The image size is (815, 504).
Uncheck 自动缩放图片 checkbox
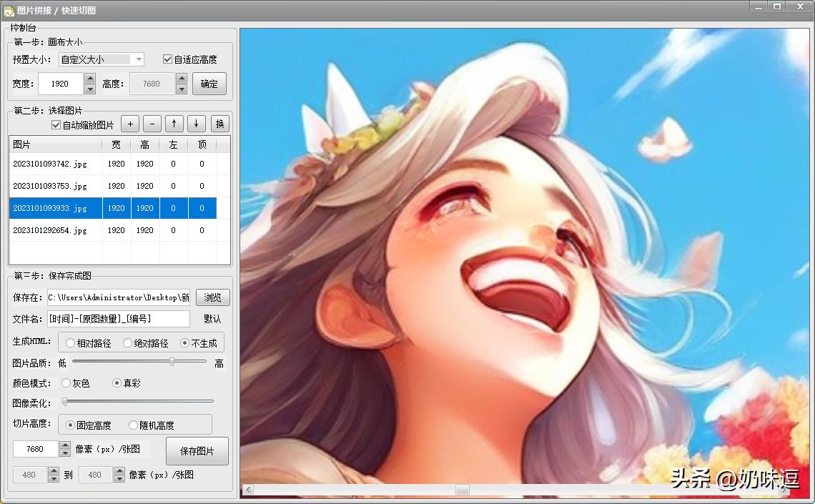56,125
